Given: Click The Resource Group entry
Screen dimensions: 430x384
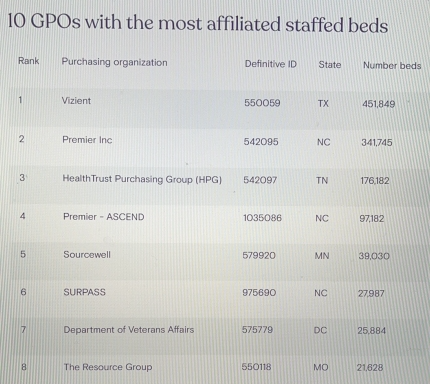Looking at the screenshot, I should pyautogui.click(x=108, y=367).
